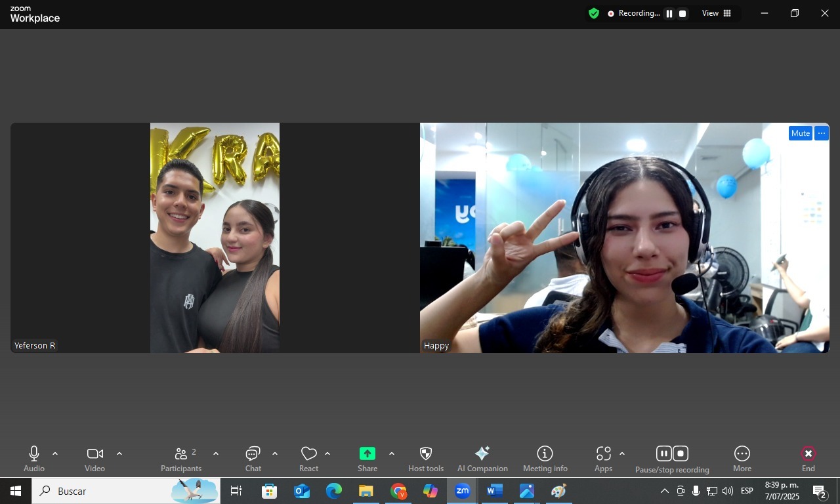Screen dimensions: 840x504
Task: Open the Apps icon
Action: pyautogui.click(x=603, y=454)
